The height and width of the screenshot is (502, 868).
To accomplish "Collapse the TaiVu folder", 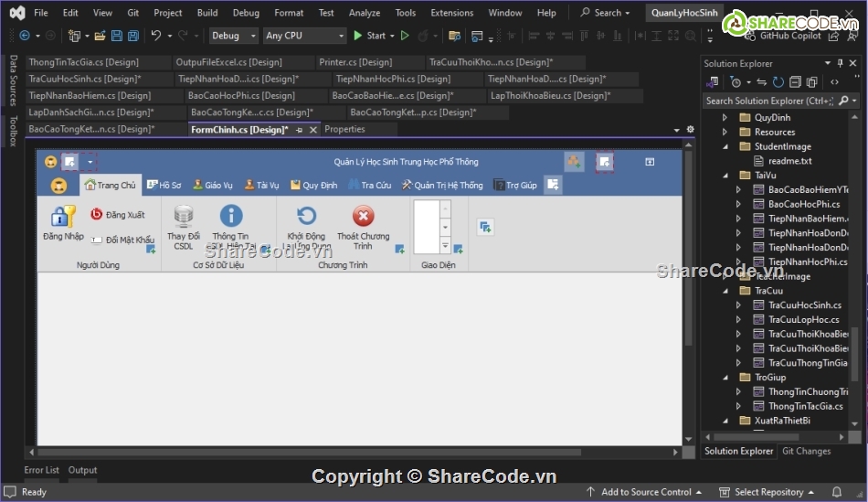I will [725, 175].
